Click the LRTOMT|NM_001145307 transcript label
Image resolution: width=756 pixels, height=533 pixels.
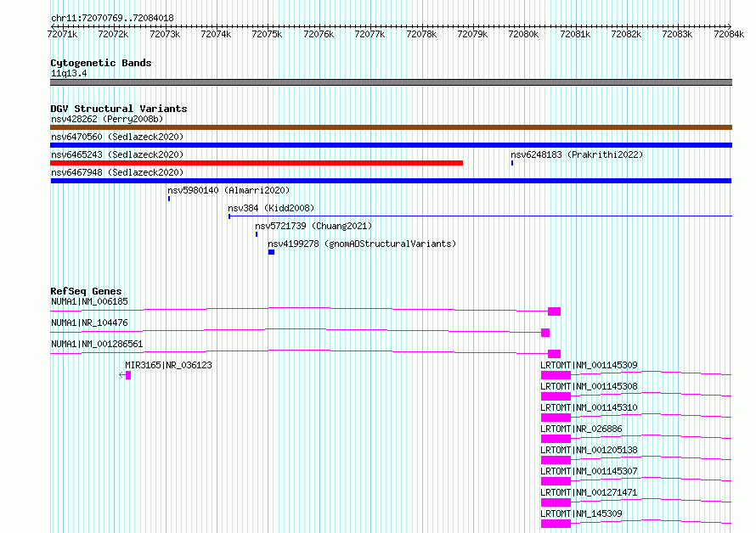(589, 471)
